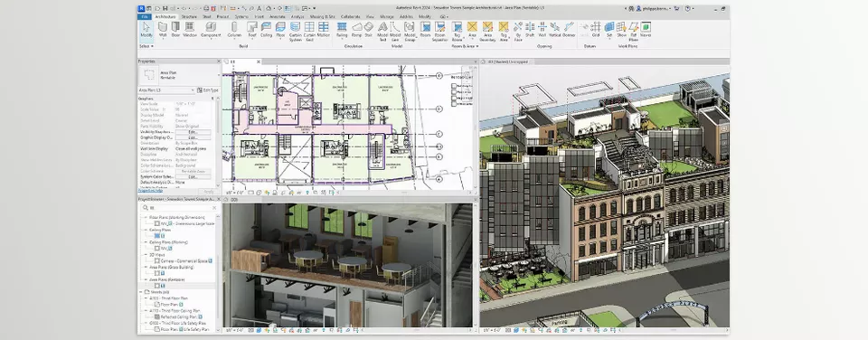This screenshot has width=868, height=340.
Task: Switch to the Massing & Site tab
Action: click(x=323, y=16)
